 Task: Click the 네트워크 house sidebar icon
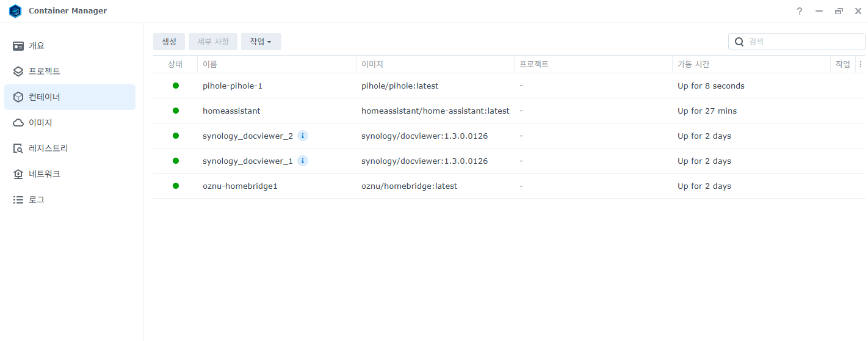click(x=18, y=174)
